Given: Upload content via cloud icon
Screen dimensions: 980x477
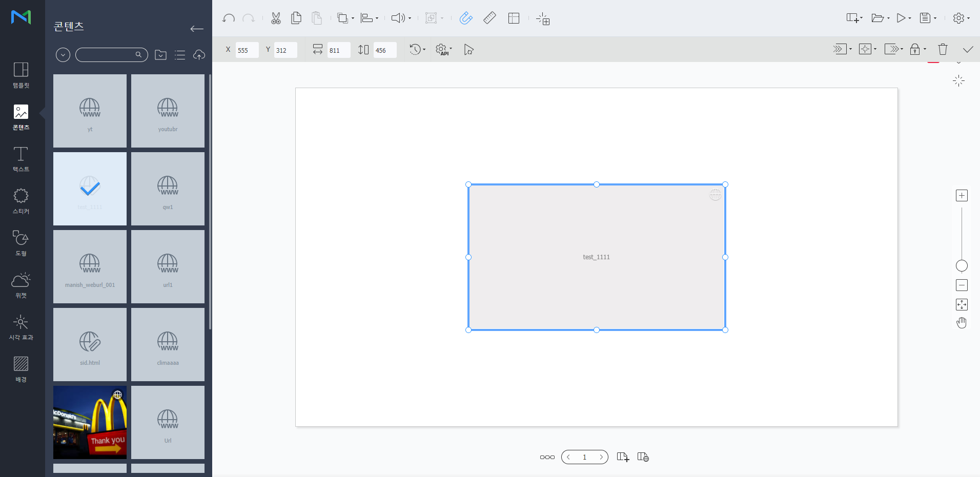Looking at the screenshot, I should [x=199, y=55].
